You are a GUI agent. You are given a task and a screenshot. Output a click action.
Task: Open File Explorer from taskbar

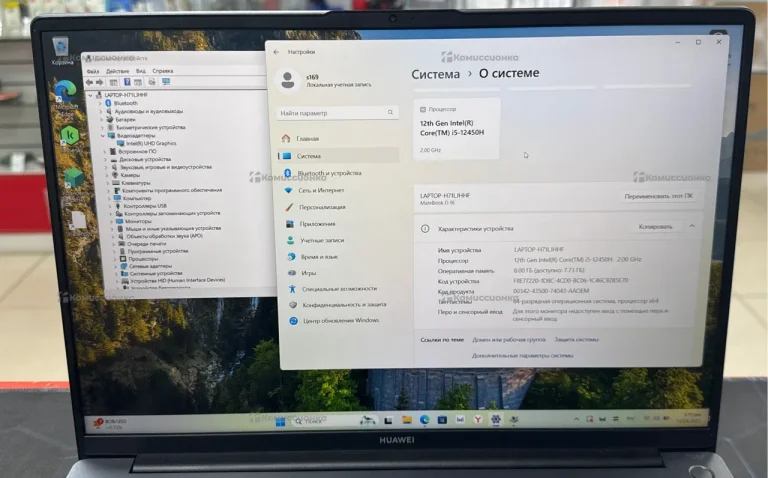pos(407,420)
